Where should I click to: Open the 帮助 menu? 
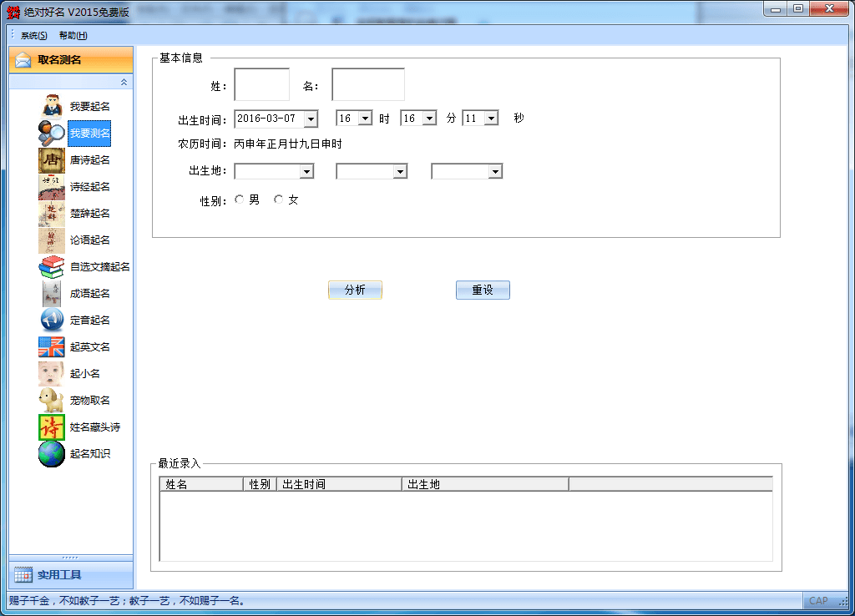click(73, 35)
